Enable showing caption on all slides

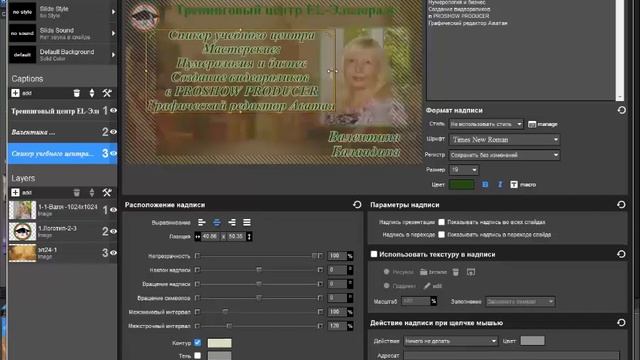pos(441,222)
